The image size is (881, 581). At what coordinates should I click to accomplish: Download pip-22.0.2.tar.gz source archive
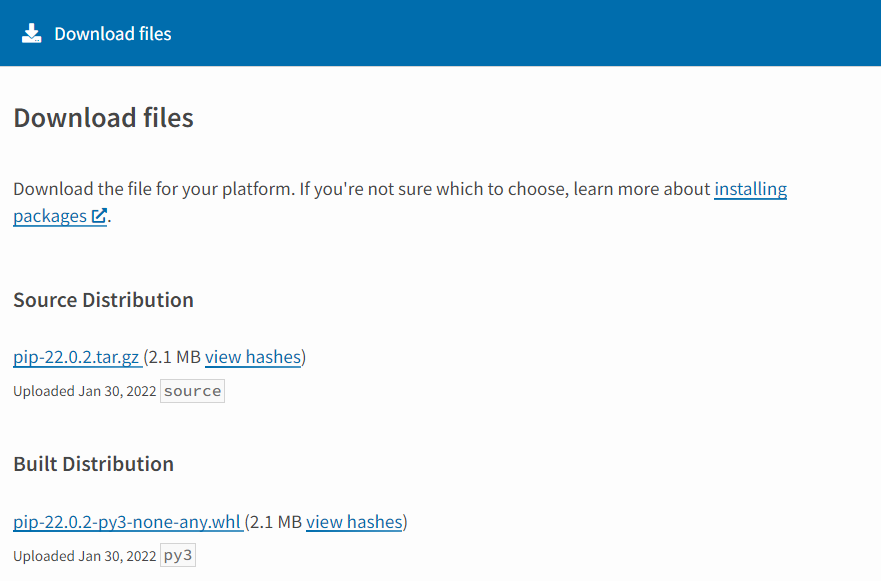76,357
